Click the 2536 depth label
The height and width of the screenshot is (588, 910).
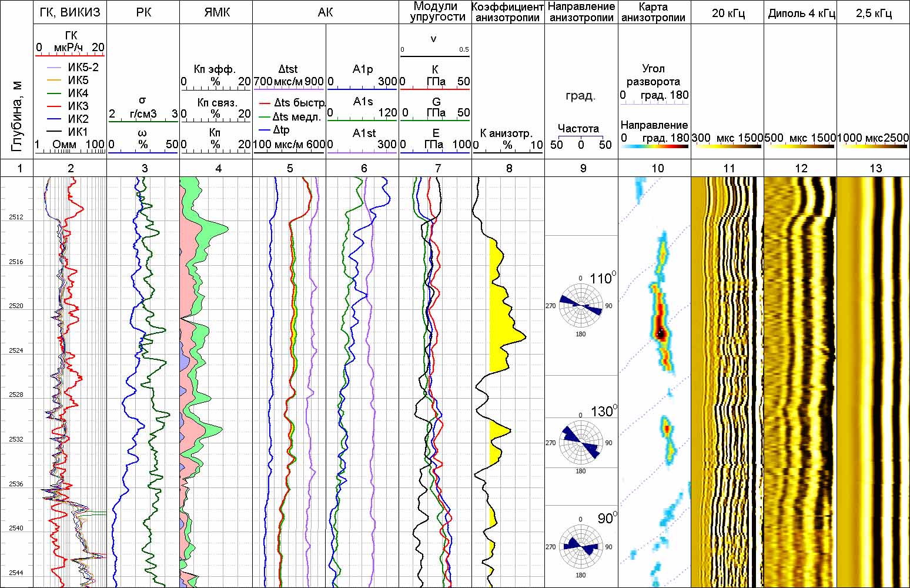click(x=16, y=485)
